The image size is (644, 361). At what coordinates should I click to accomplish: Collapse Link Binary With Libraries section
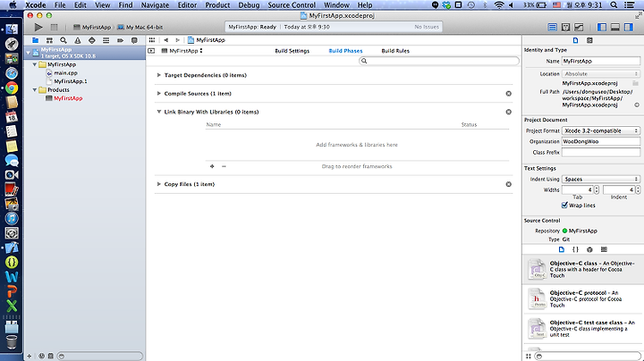[158, 112]
